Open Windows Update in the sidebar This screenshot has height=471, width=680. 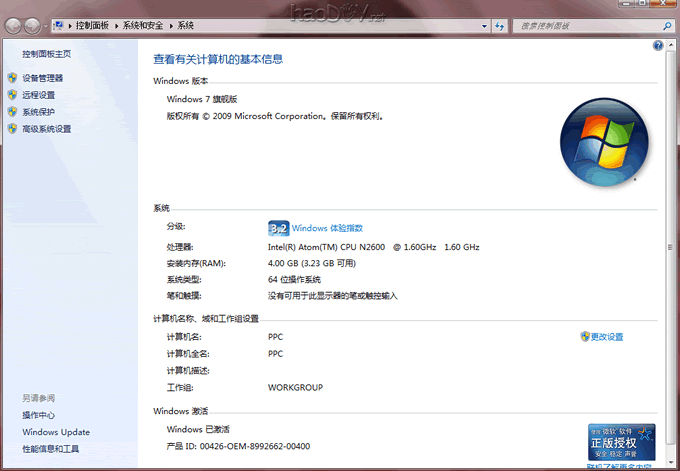(x=56, y=432)
